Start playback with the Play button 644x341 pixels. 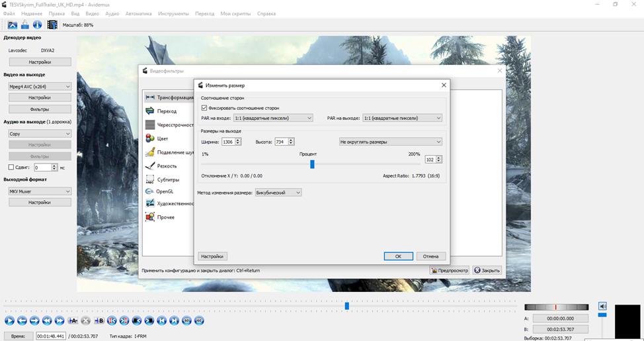(x=9, y=320)
